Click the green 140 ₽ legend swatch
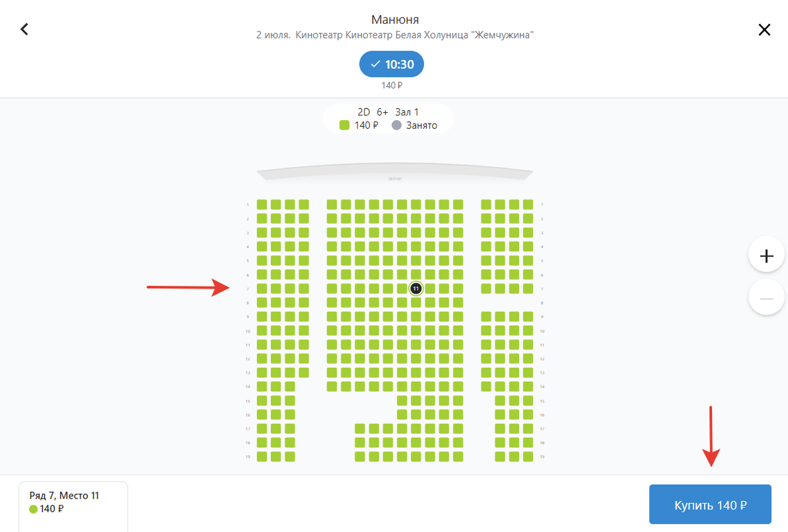This screenshot has width=788, height=532. coord(344,125)
